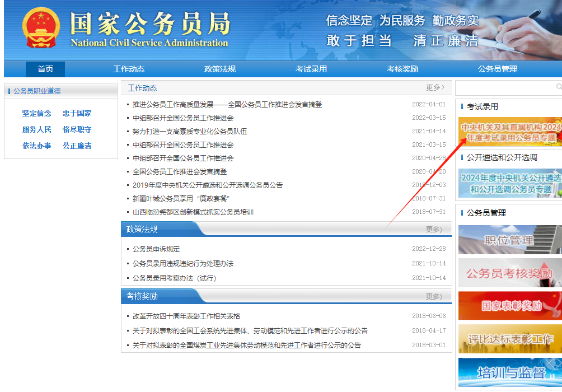Open article 推进公务员工作高质量发展 发言摘登
Screen dimensions: 562x392
(x=227, y=104)
